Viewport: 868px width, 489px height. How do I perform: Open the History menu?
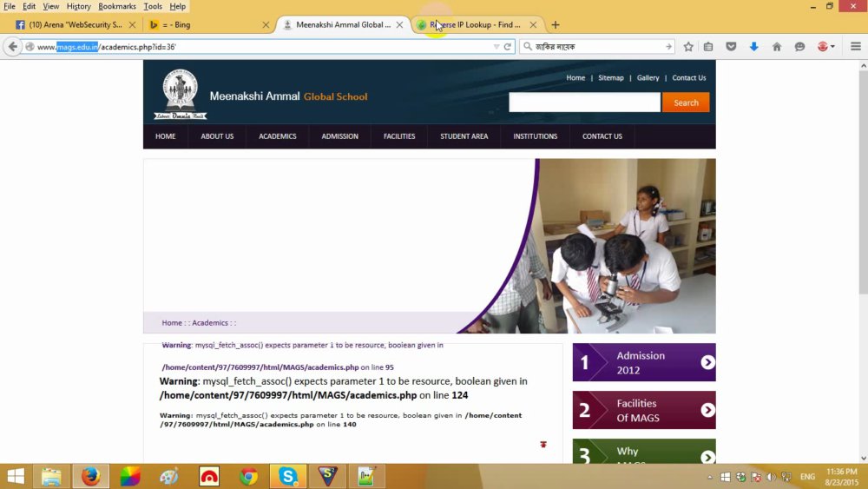[x=79, y=7]
